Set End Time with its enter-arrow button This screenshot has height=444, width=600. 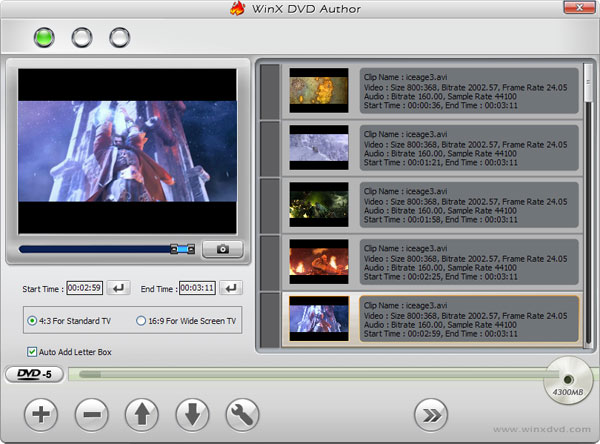pyautogui.click(x=230, y=288)
